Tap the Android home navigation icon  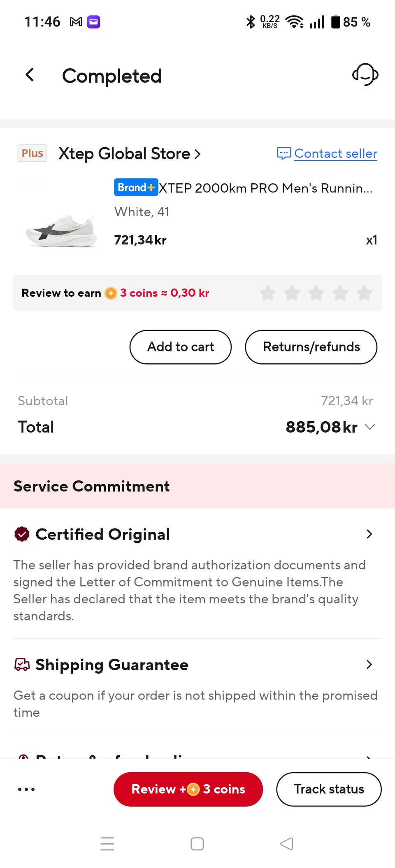point(197,844)
